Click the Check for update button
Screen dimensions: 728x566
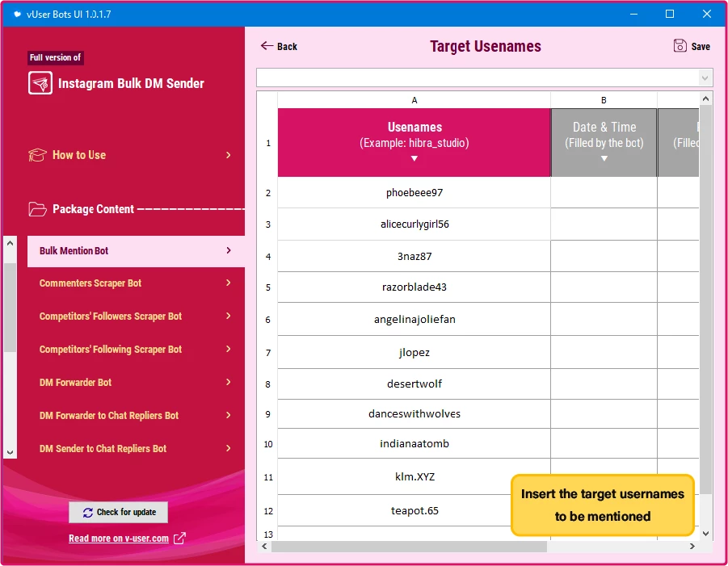click(119, 512)
